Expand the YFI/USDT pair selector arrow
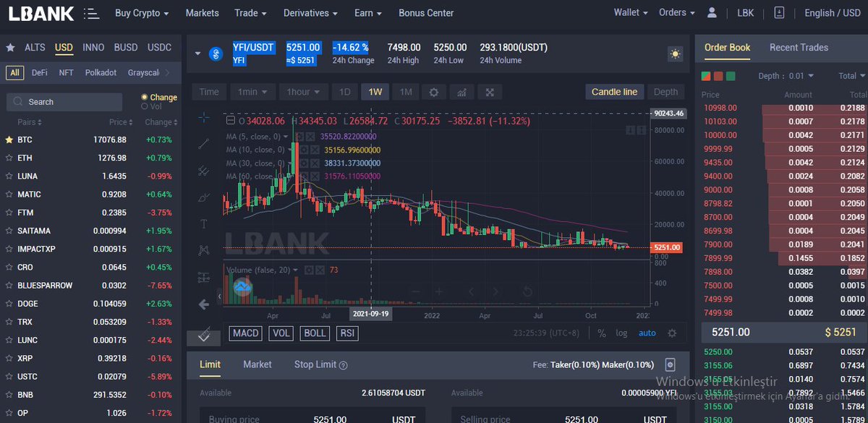 point(197,54)
